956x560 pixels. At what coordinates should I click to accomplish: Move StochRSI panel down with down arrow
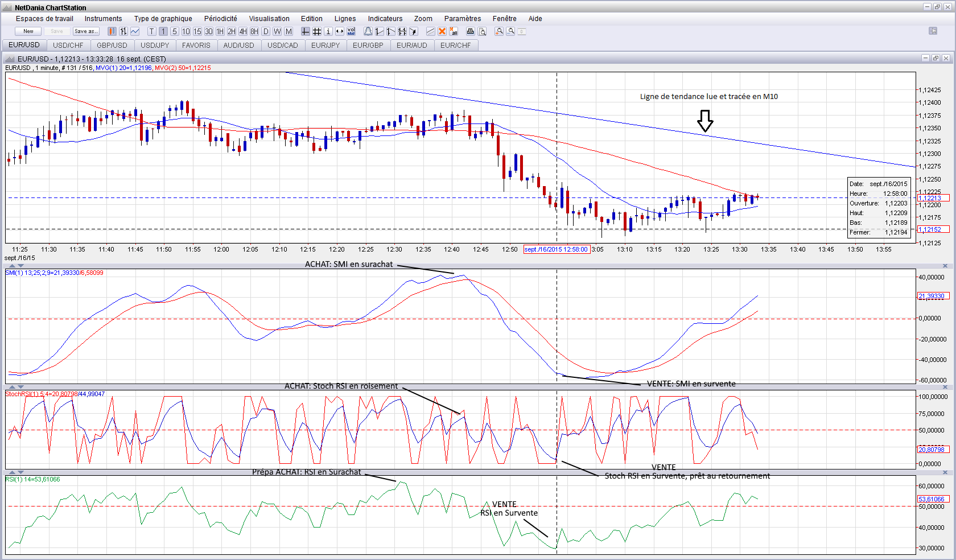click(x=21, y=387)
